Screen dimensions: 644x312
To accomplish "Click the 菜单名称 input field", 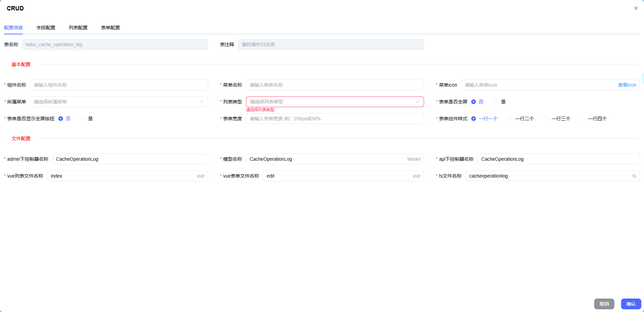I will [334, 85].
